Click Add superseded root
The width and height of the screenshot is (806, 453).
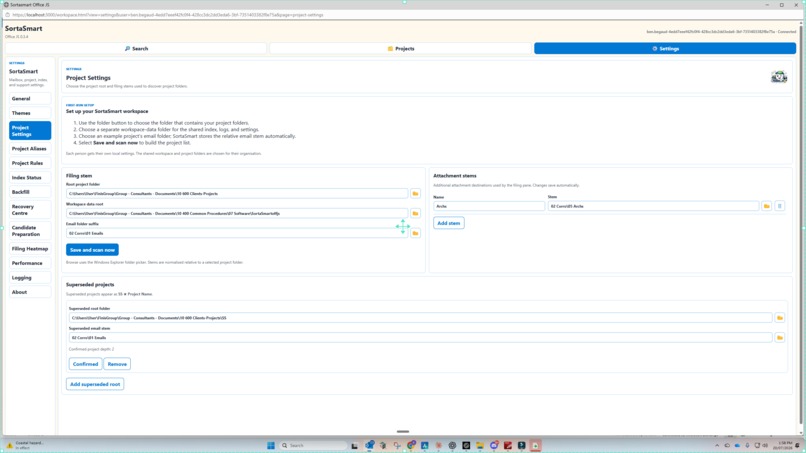(95, 384)
